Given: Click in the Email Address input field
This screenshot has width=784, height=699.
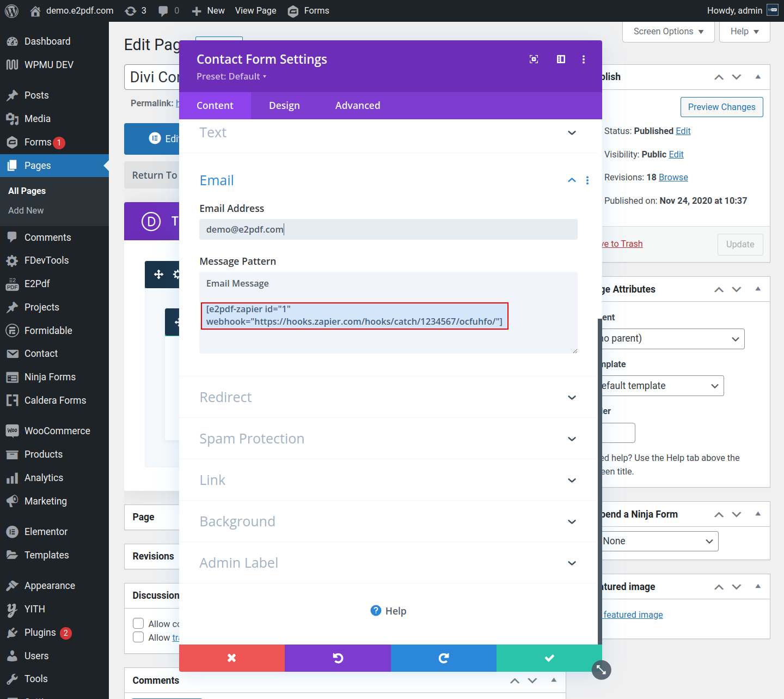Looking at the screenshot, I should [388, 229].
